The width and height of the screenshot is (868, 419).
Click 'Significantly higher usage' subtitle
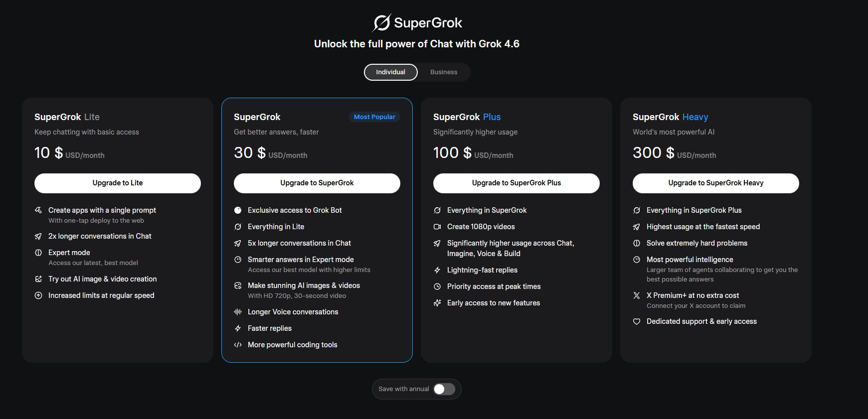(475, 132)
